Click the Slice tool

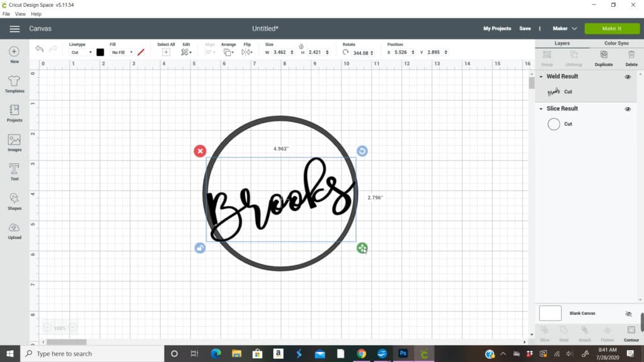pos(545,334)
